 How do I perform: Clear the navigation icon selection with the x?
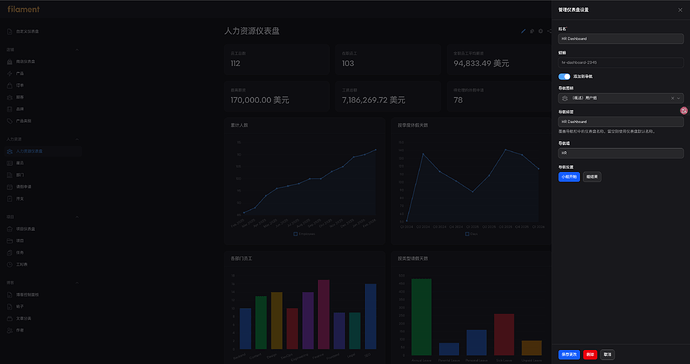click(672, 98)
